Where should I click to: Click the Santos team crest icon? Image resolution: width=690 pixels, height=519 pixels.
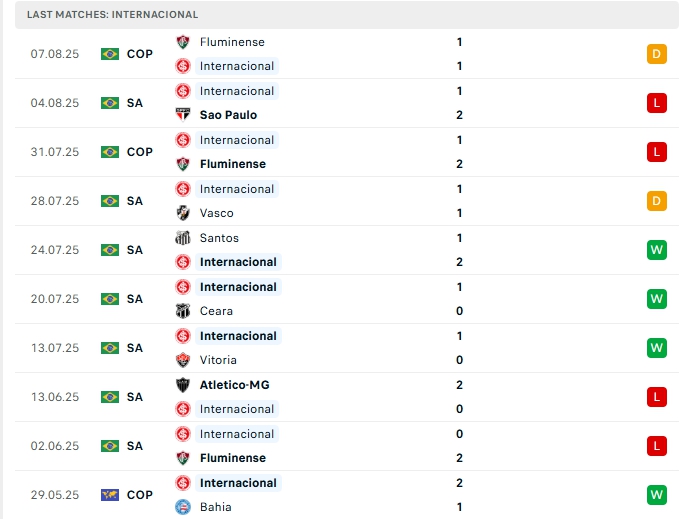[x=183, y=238]
